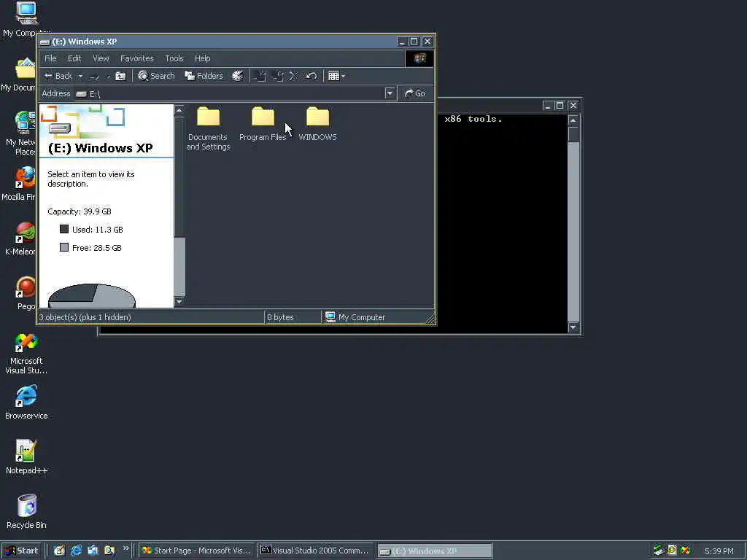Click the My Computer status bar zone
This screenshot has width=747, height=560.
pos(377,317)
